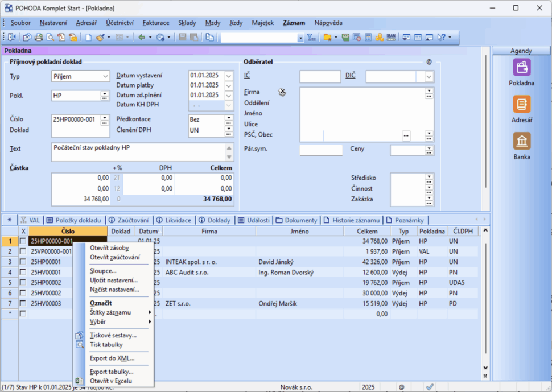Screen dimensions: 552x392
Task: Tick the checkbox of row 1 record 25HP00000-001
Action: (23, 241)
